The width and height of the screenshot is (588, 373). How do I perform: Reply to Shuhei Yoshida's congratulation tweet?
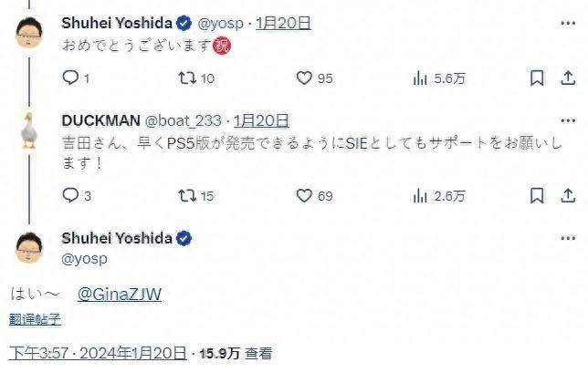click(70, 78)
